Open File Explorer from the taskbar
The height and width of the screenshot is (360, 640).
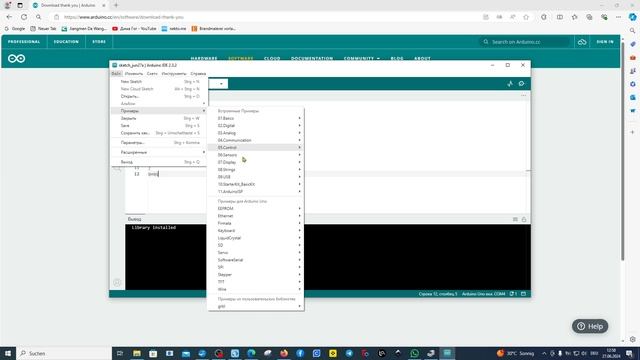137,353
